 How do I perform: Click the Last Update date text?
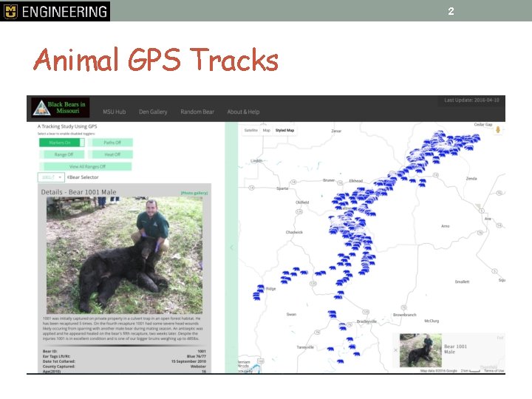[471, 100]
